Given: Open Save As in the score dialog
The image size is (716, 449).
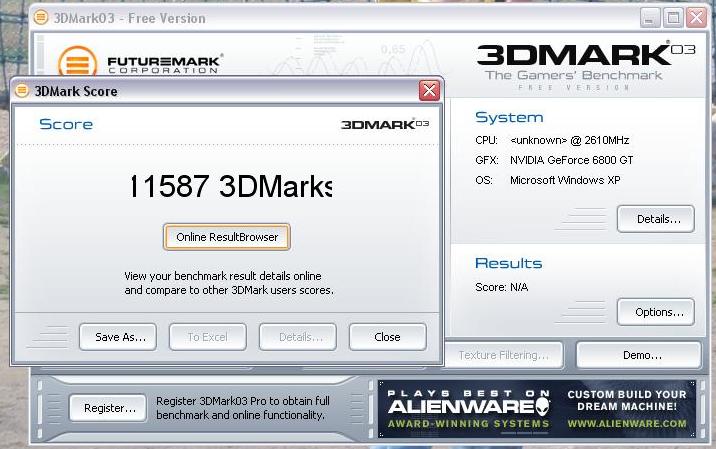Looking at the screenshot, I should [118, 337].
